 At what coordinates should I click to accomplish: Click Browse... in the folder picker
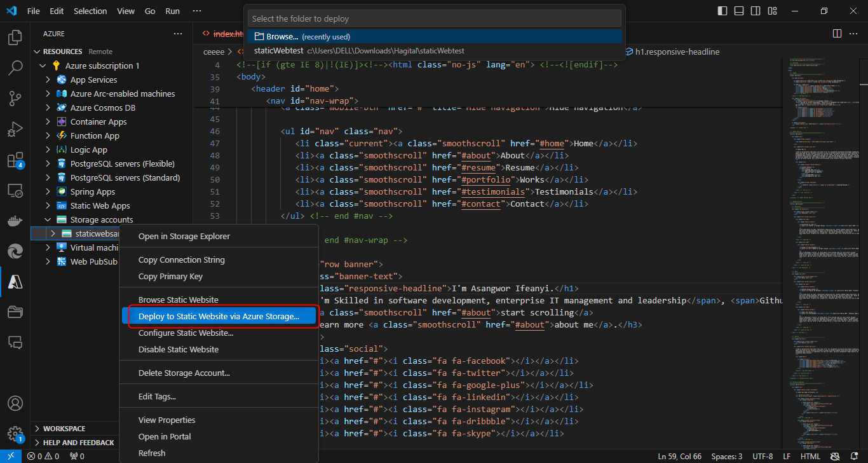click(x=282, y=37)
